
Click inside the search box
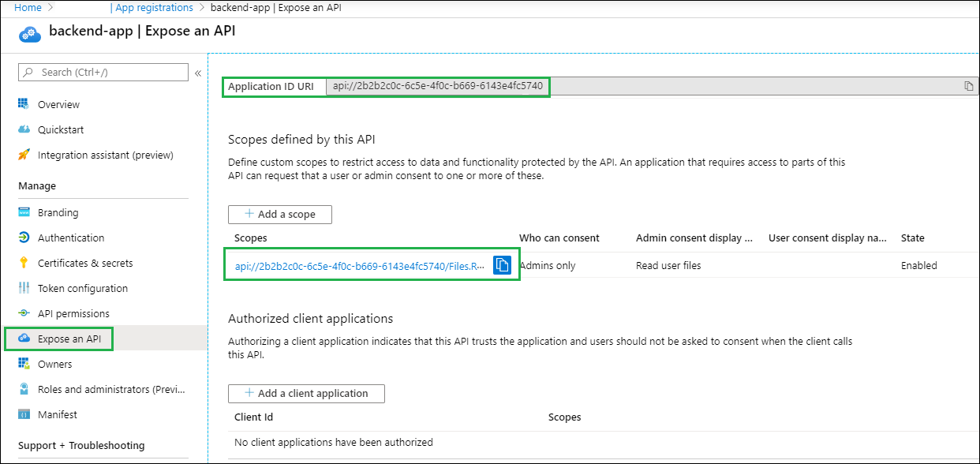click(x=103, y=72)
